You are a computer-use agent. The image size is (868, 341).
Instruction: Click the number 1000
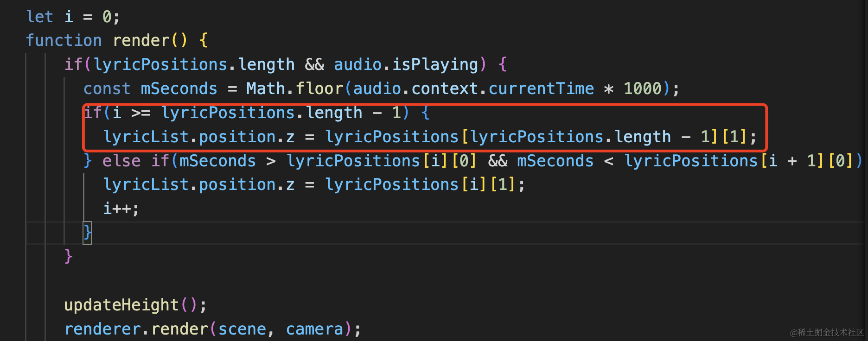pyautogui.click(x=643, y=88)
